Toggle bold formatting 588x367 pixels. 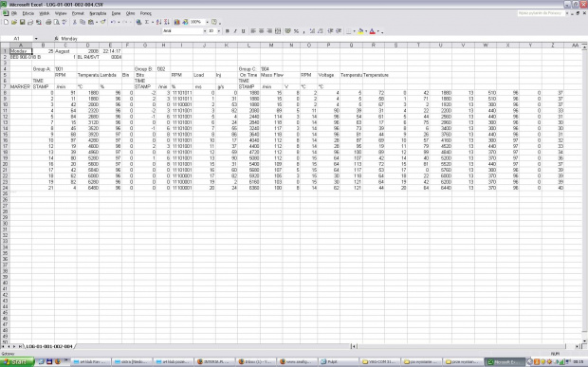click(227, 31)
